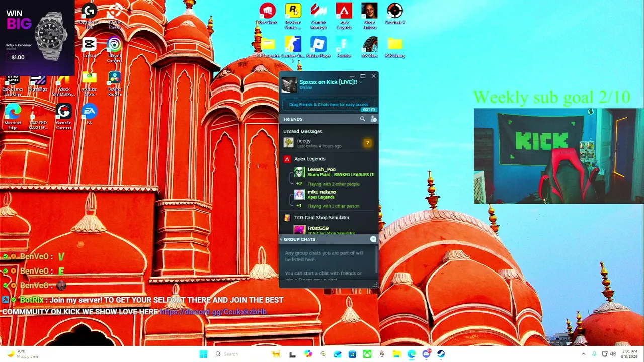Open the taskbar clock and date
This screenshot has height=362, width=644.
629,354
